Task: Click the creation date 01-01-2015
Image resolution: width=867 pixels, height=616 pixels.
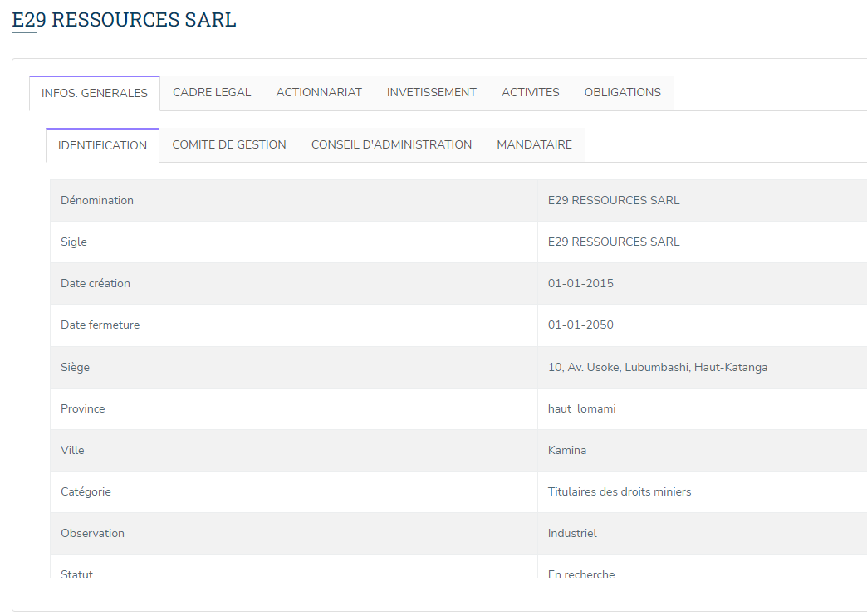Action: point(580,283)
